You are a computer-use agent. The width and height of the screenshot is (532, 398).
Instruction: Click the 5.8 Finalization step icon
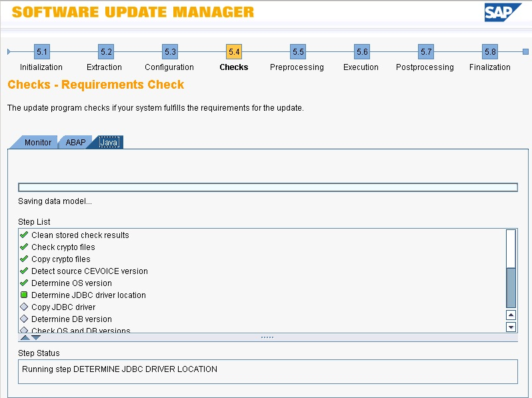pyautogui.click(x=490, y=52)
